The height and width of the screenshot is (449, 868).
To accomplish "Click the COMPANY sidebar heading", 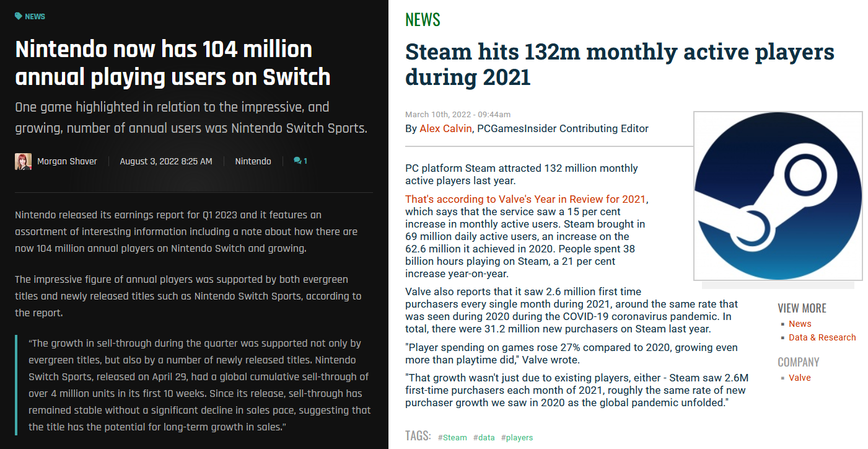I will (799, 362).
